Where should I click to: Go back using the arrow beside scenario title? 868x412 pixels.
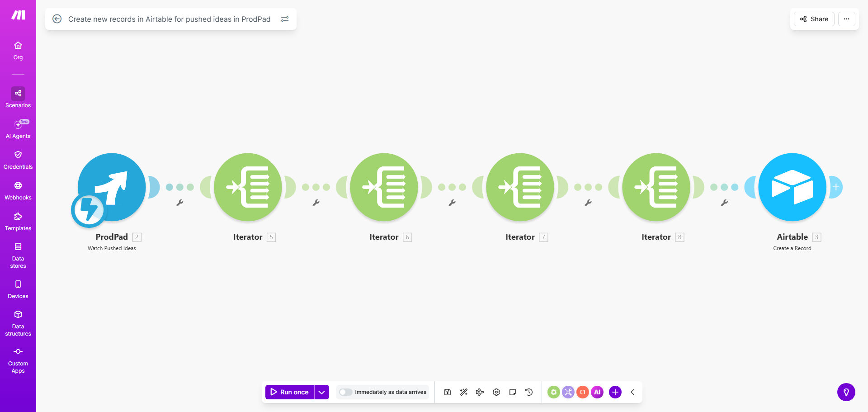[57, 19]
